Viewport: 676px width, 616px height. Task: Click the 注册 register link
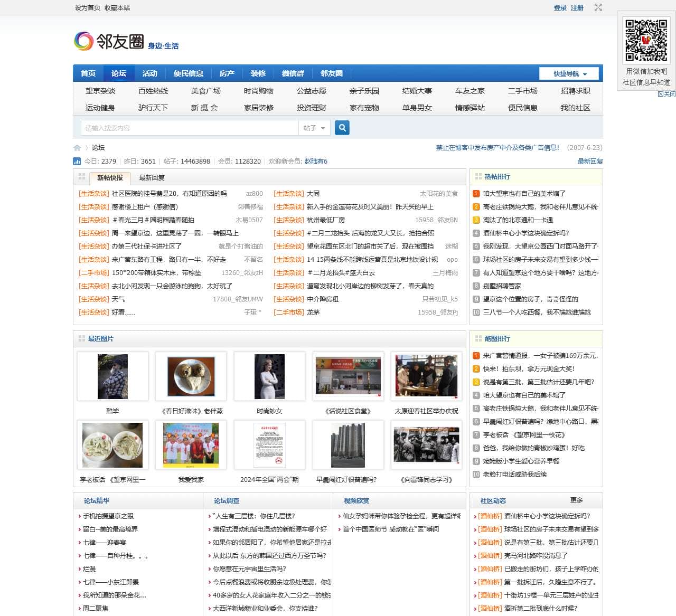[x=577, y=7]
